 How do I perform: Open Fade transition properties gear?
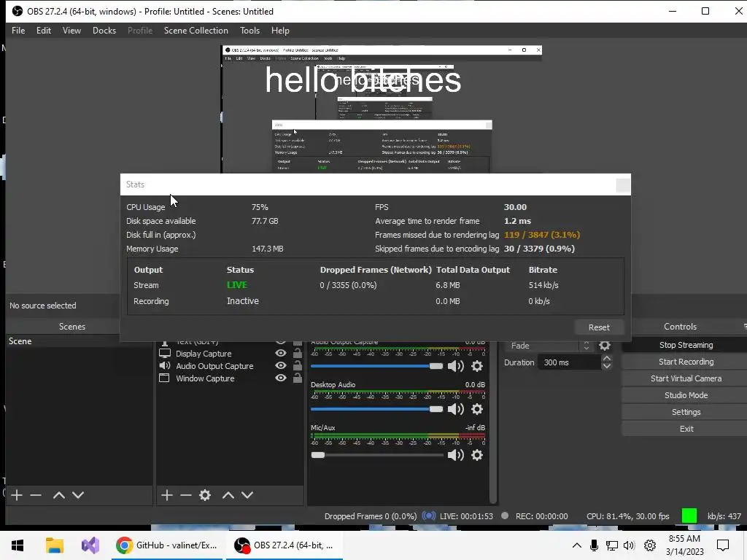pyautogui.click(x=605, y=346)
